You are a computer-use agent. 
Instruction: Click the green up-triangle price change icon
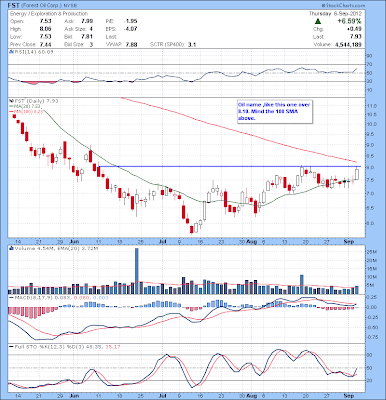(318, 21)
